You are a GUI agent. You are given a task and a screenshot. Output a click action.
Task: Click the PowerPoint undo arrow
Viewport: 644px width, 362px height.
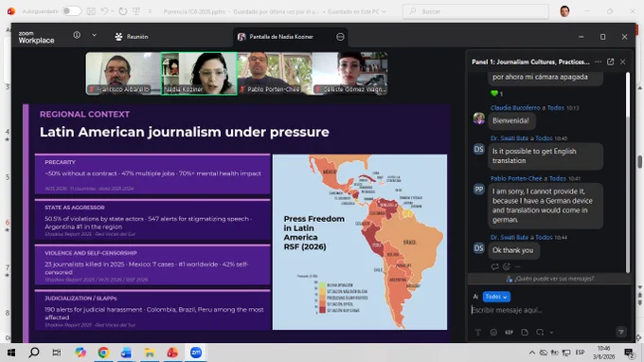pyautogui.click(x=104, y=11)
